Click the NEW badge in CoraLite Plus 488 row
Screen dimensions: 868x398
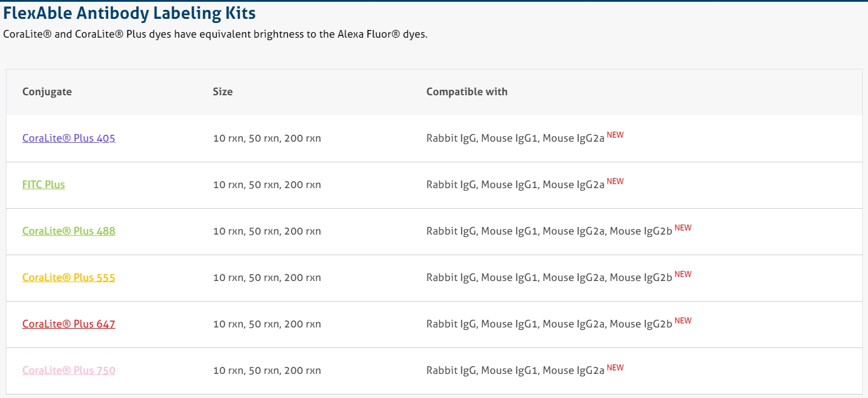(x=683, y=228)
